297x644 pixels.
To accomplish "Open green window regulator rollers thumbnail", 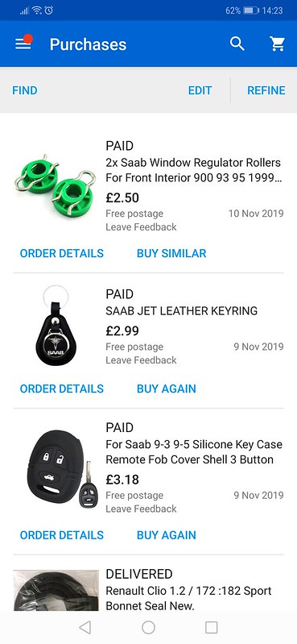I will pos(56,184).
